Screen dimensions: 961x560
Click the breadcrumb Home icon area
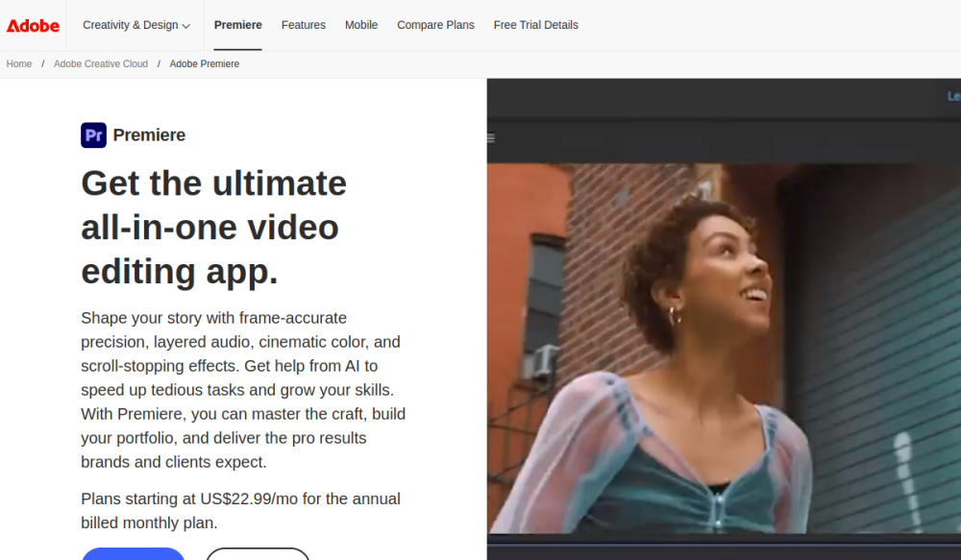coord(18,63)
